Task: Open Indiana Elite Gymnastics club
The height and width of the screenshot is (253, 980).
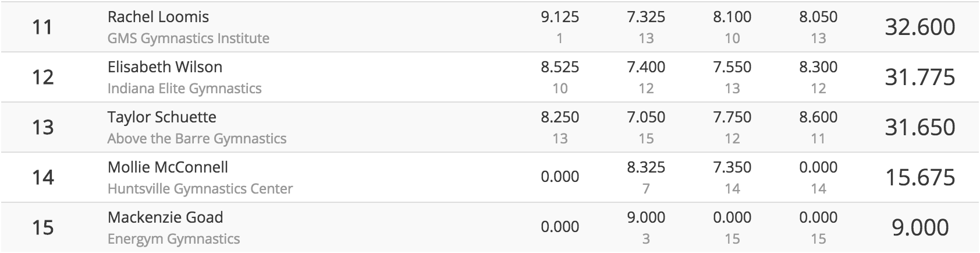Action: (x=184, y=89)
